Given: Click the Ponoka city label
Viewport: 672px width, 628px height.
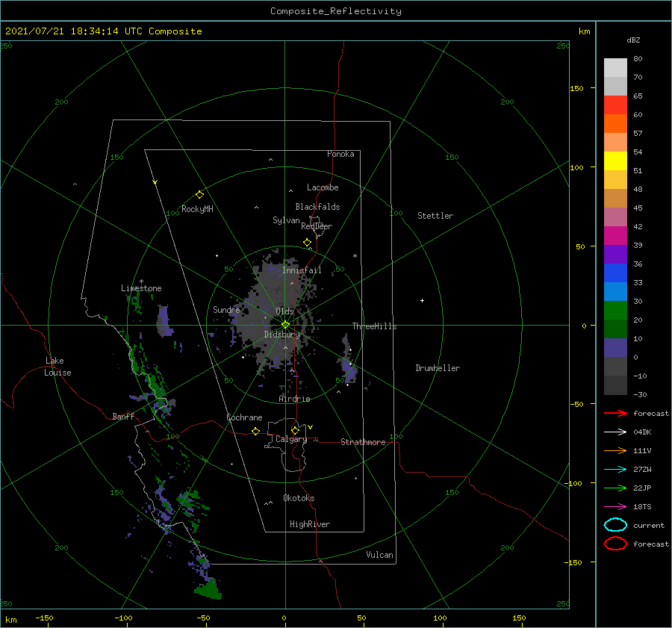Looking at the screenshot, I should point(340,154).
